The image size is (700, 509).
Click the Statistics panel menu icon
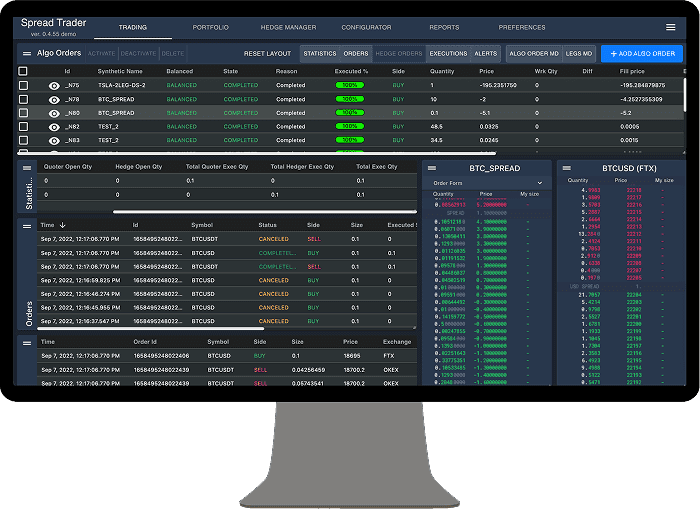pos(27,167)
